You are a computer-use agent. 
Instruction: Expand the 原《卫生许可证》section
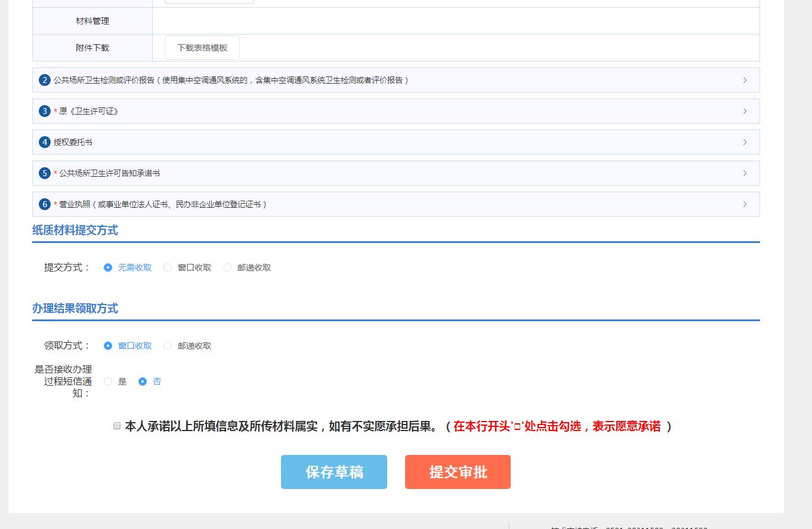click(745, 110)
